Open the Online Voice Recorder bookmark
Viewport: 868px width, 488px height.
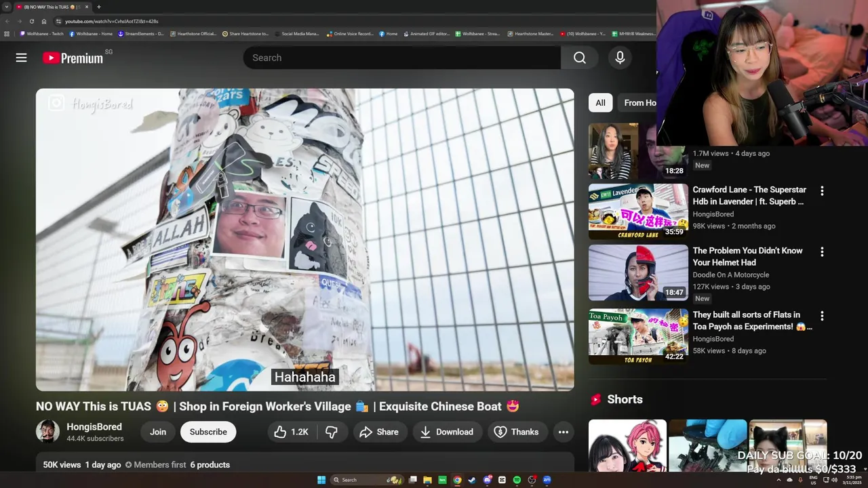350,33
